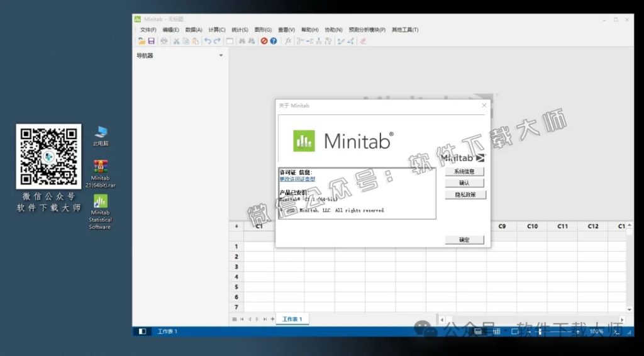Viewport: 644px width, 356px height.
Task: Click the zoom in plus button
Action: tap(578, 331)
